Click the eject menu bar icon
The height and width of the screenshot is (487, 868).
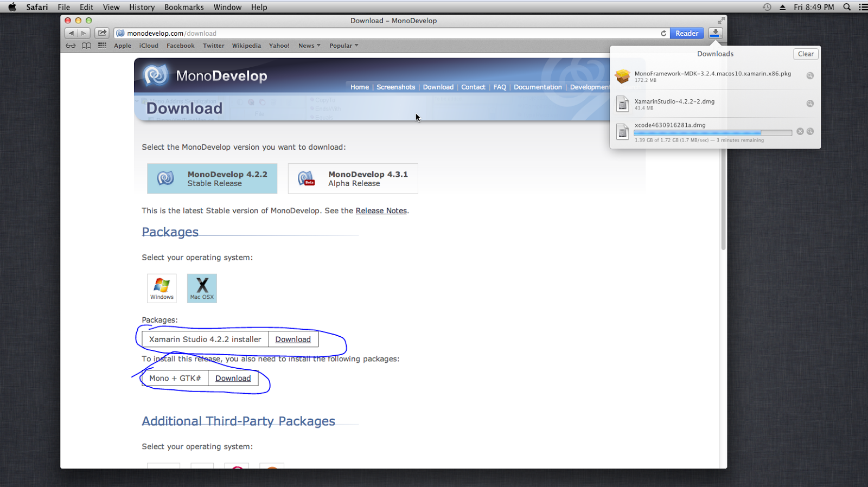(x=782, y=7)
